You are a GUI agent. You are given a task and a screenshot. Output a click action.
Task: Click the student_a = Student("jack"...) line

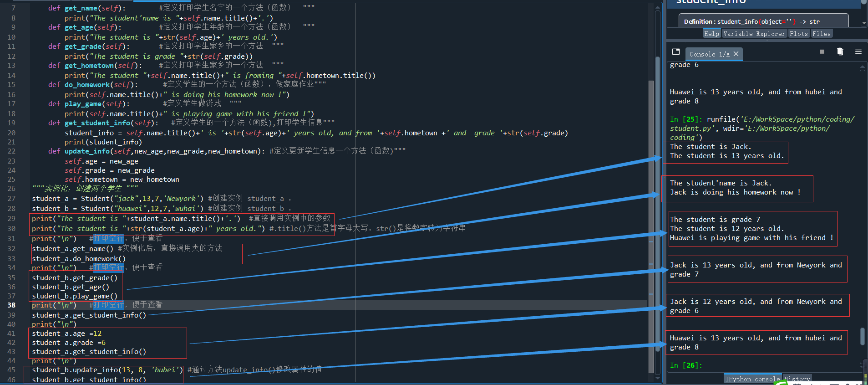pos(118,199)
